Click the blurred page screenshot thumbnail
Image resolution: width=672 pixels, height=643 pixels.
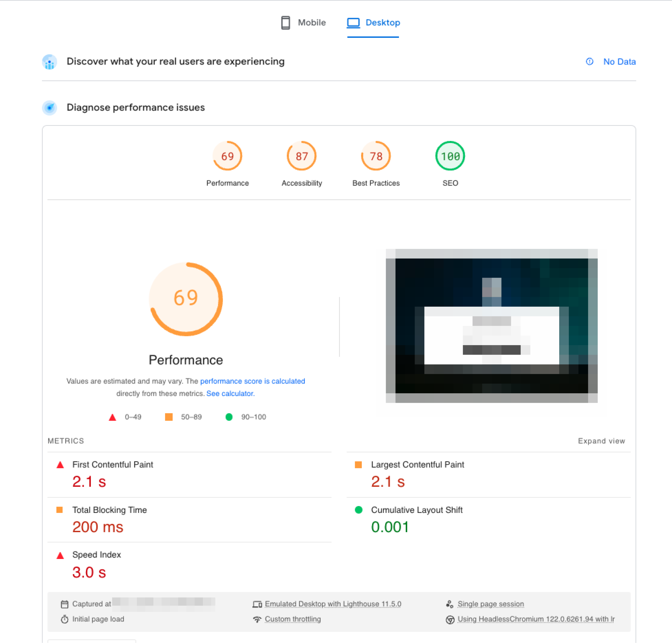491,326
